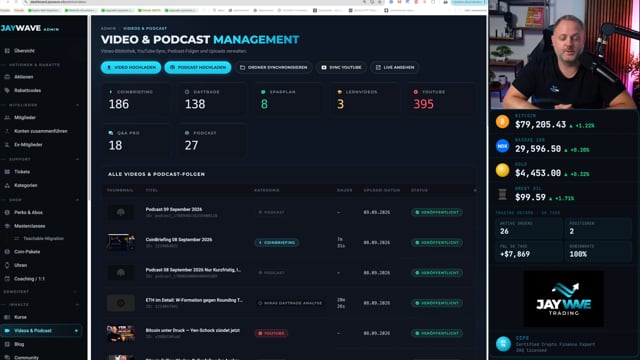Open the Mitglieder sidebar icon
The height and width of the screenshot is (360, 640).
(7, 118)
